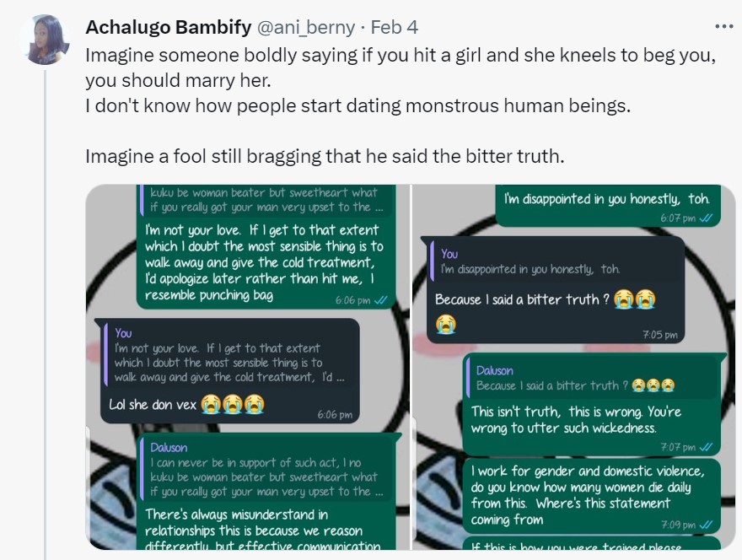Open the right chat screenshot image
Screen dimensions: 742x560
tap(574, 367)
